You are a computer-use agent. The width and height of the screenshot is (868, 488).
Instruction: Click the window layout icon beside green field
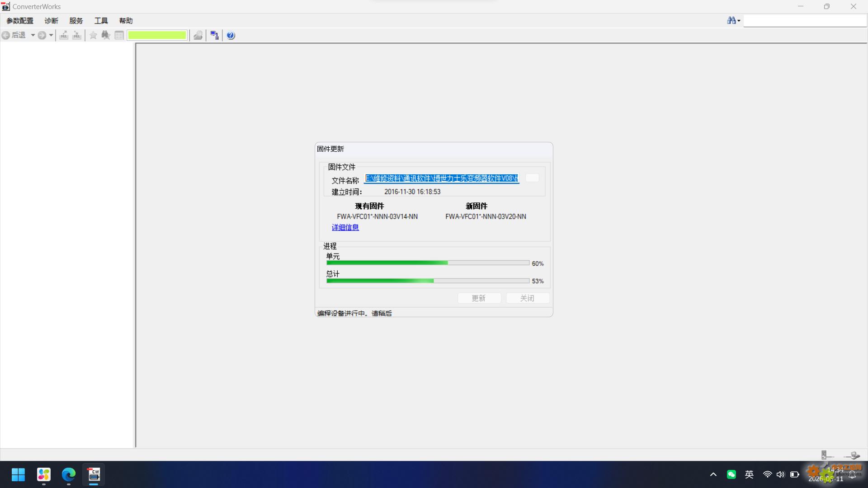point(119,35)
